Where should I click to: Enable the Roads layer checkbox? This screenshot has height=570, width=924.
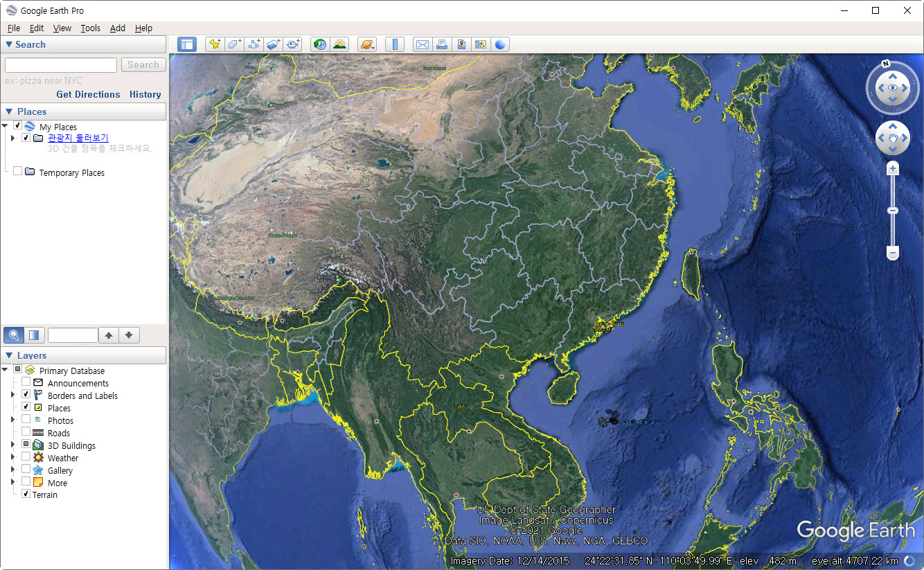click(x=26, y=431)
